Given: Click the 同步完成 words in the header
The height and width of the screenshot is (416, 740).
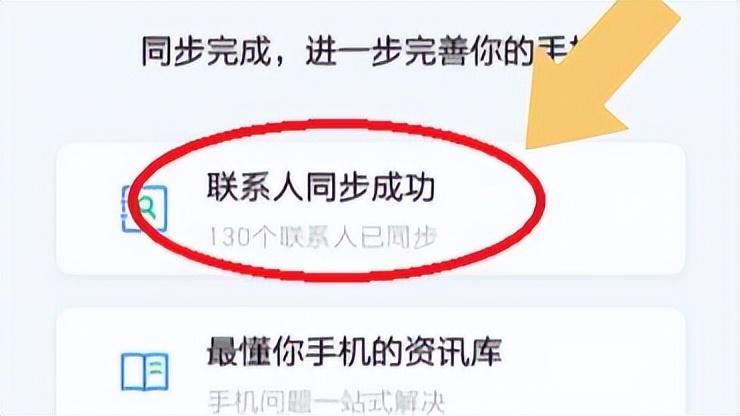Looking at the screenshot, I should (207, 51).
